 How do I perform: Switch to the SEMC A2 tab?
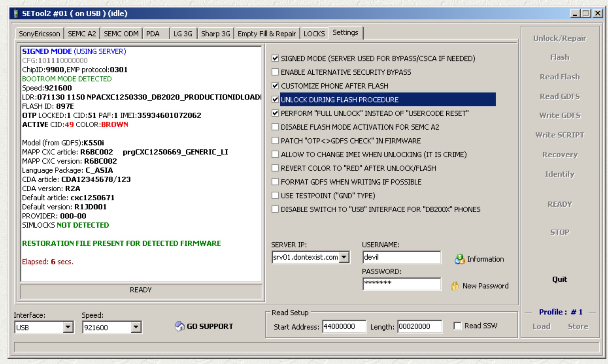[x=82, y=34]
